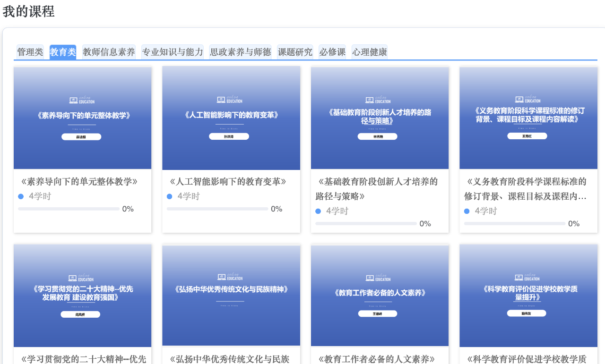This screenshot has height=364, width=605.
Task: Click progress bar of 素养导向下的单元整体教学
Action: pyautogui.click(x=69, y=209)
